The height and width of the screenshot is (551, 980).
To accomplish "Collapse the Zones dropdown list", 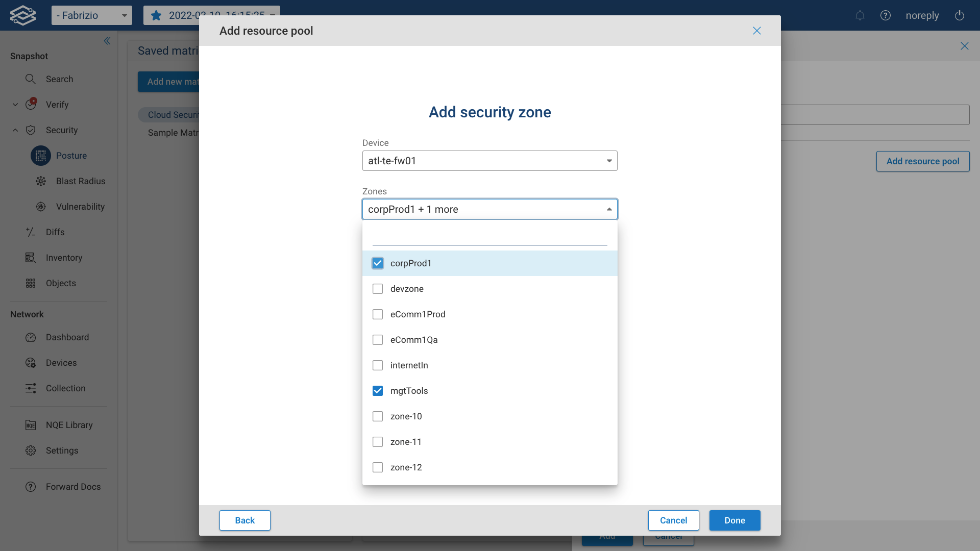I will [608, 209].
